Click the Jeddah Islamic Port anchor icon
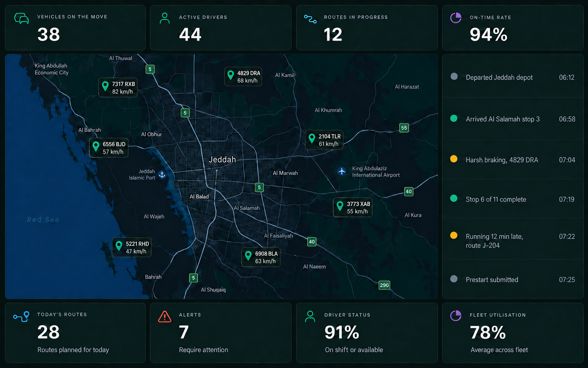Screen dimensions: 588x368 pyautogui.click(x=162, y=174)
